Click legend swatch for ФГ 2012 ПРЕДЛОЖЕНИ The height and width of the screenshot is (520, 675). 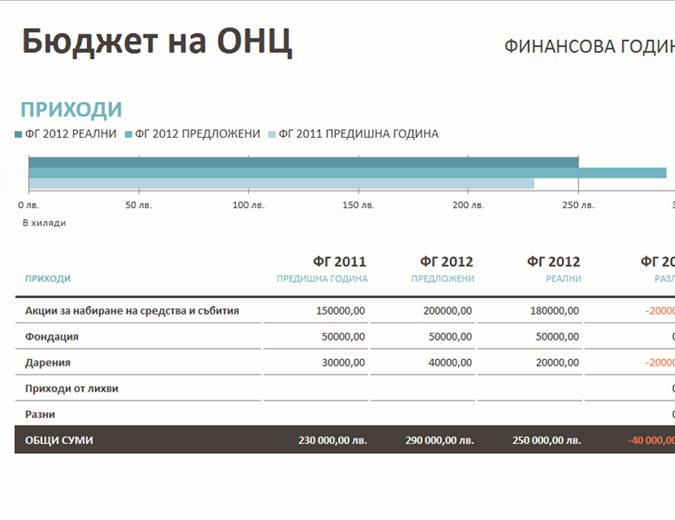128,134
